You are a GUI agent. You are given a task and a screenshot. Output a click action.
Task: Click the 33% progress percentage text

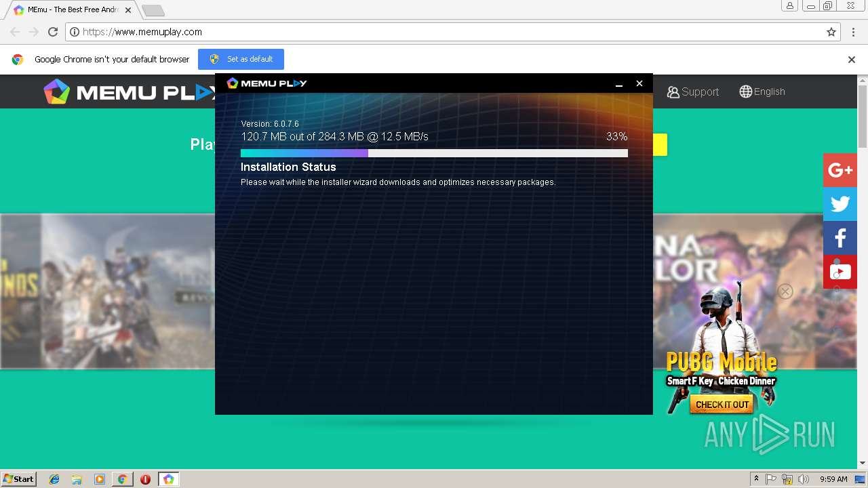[616, 136]
